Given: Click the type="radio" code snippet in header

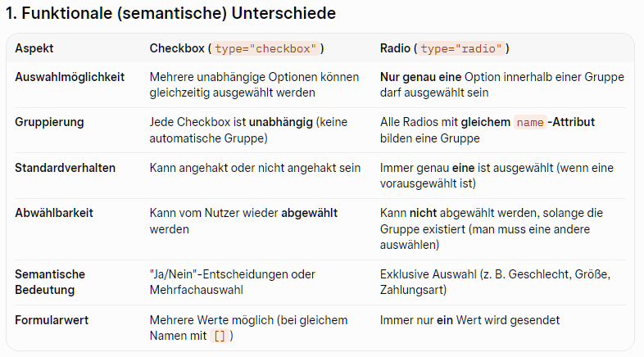Looking at the screenshot, I should [461, 49].
